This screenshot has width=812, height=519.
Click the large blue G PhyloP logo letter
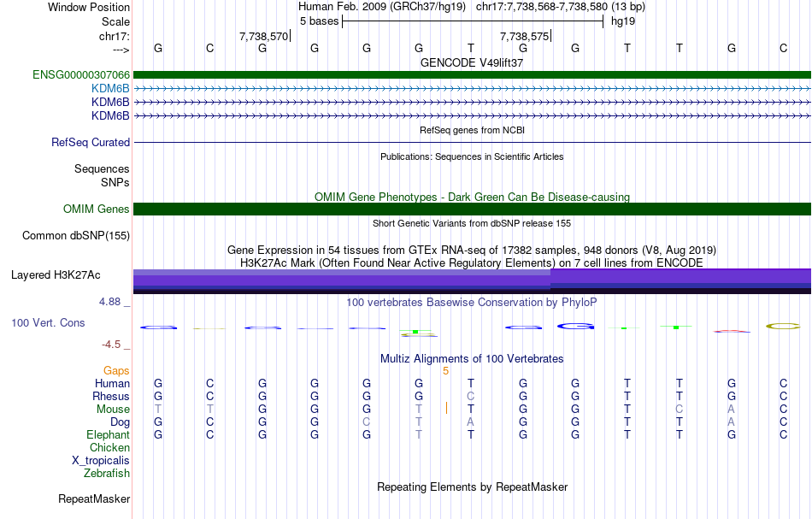[575, 327]
